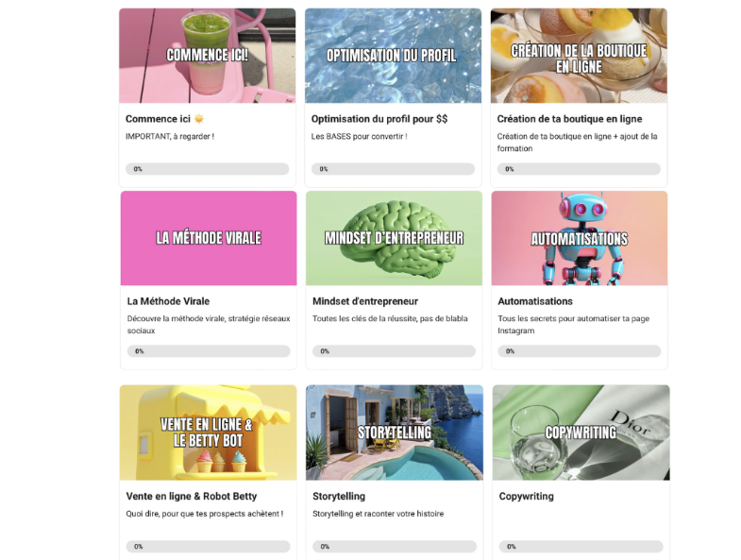
Task: Click the Commence ici progress bar
Action: (x=208, y=169)
